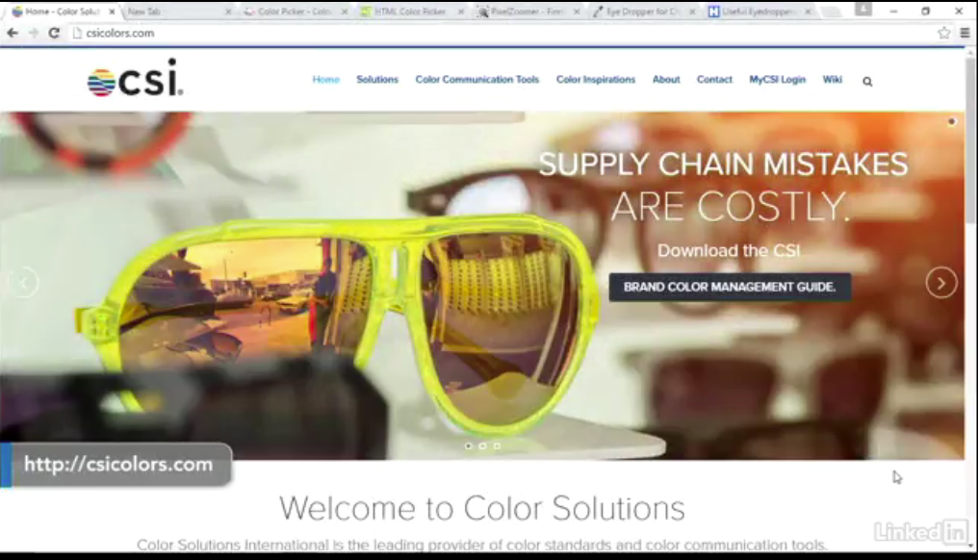
Task: Open the Solutions navigation menu
Action: 376,80
